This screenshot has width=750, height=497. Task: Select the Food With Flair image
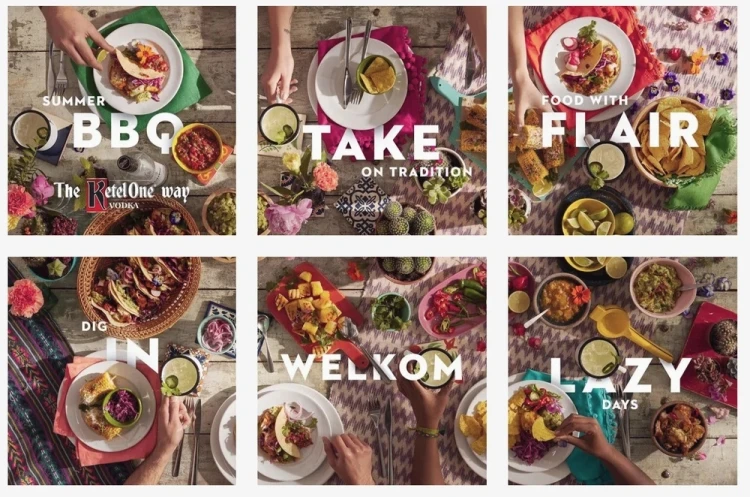(x=623, y=120)
